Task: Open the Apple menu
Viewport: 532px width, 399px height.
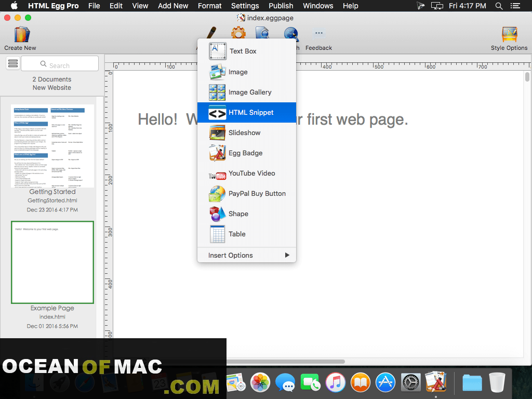Action: 14,5
